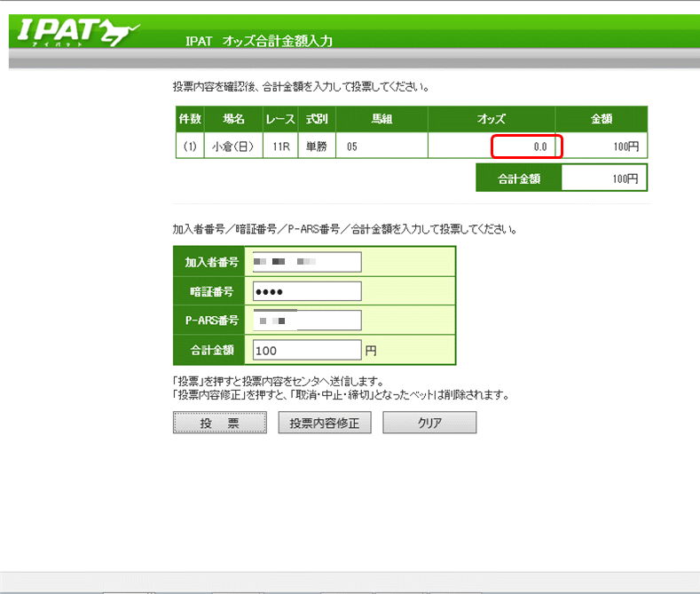The width and height of the screenshot is (700, 594).
Task: Click the 金額 column header
Action: point(602,119)
